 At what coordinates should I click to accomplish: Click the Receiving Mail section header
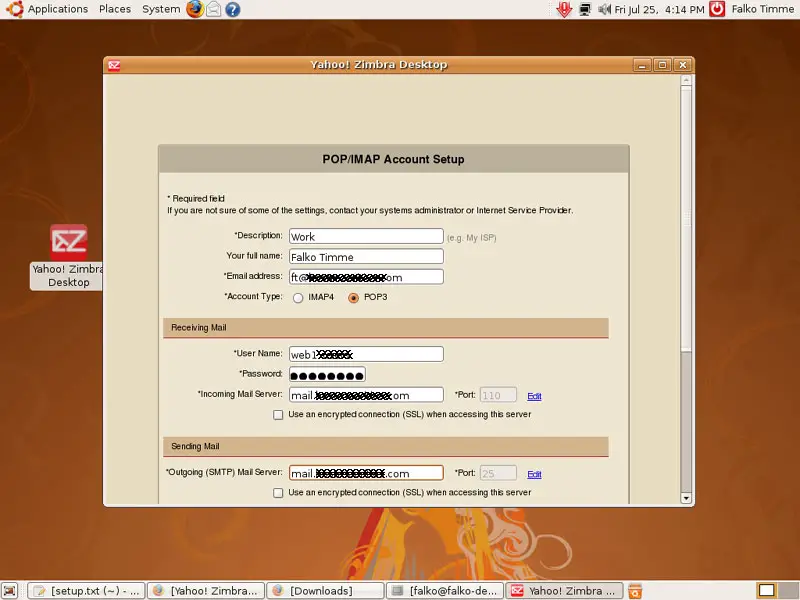[x=386, y=328]
